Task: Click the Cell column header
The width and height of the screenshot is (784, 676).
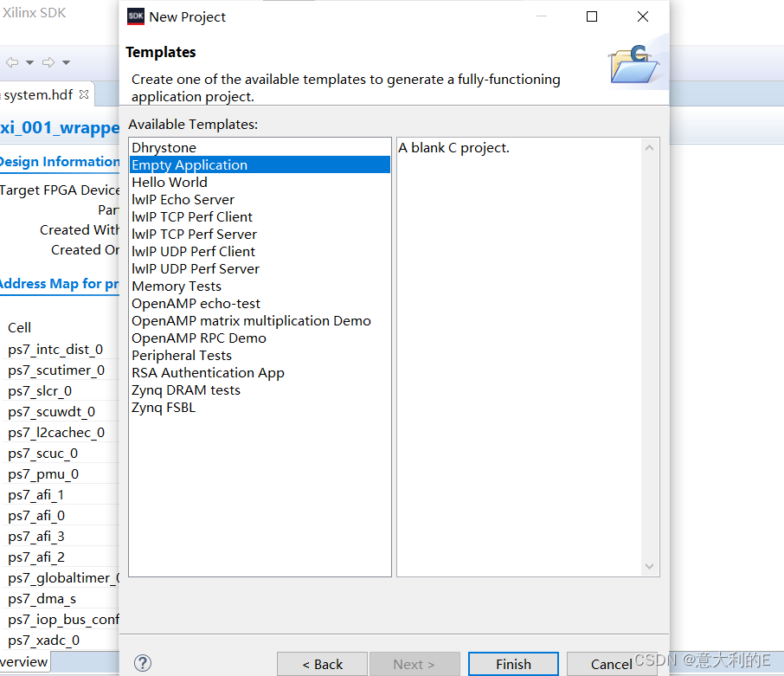Action: (x=20, y=327)
